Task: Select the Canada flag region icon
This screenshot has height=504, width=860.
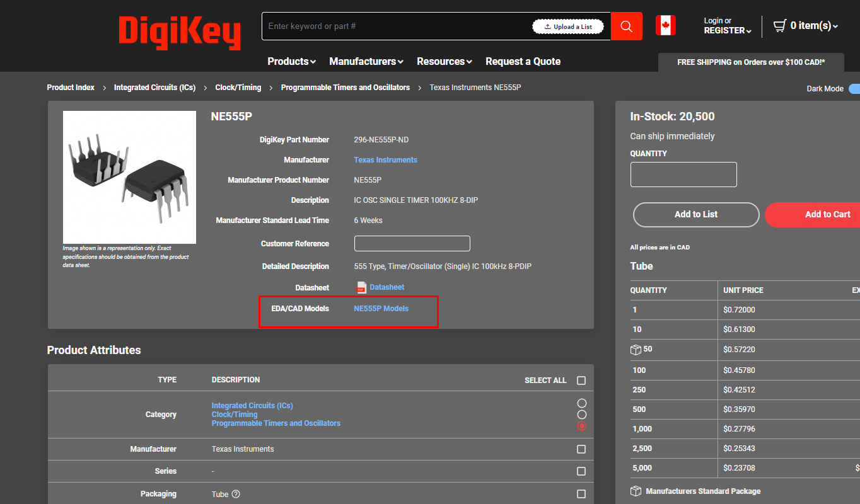Action: 665,26
